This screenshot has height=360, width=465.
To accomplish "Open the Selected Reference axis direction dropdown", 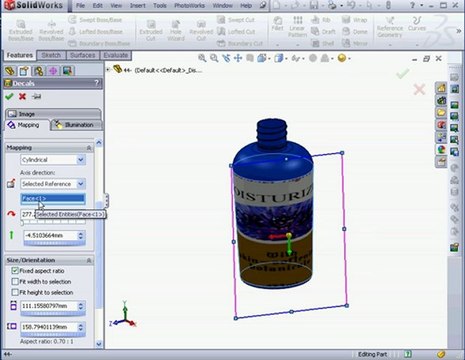I will pyautogui.click(x=81, y=184).
